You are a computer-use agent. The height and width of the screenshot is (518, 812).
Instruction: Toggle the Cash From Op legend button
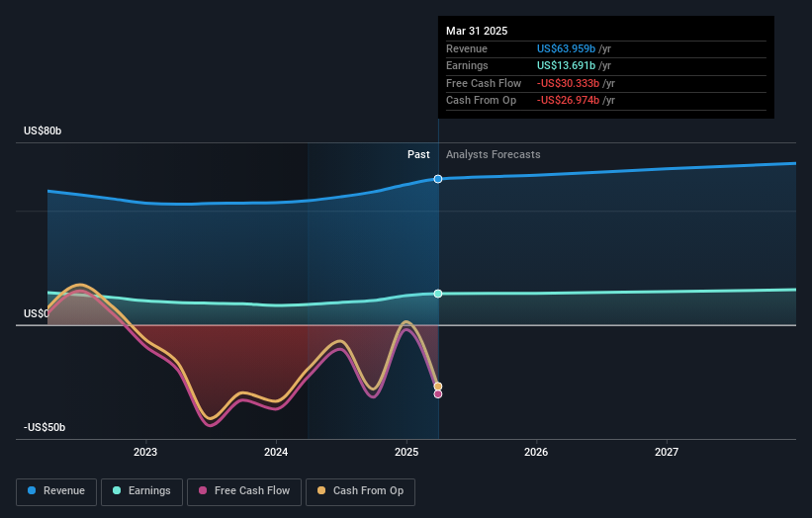pos(360,491)
